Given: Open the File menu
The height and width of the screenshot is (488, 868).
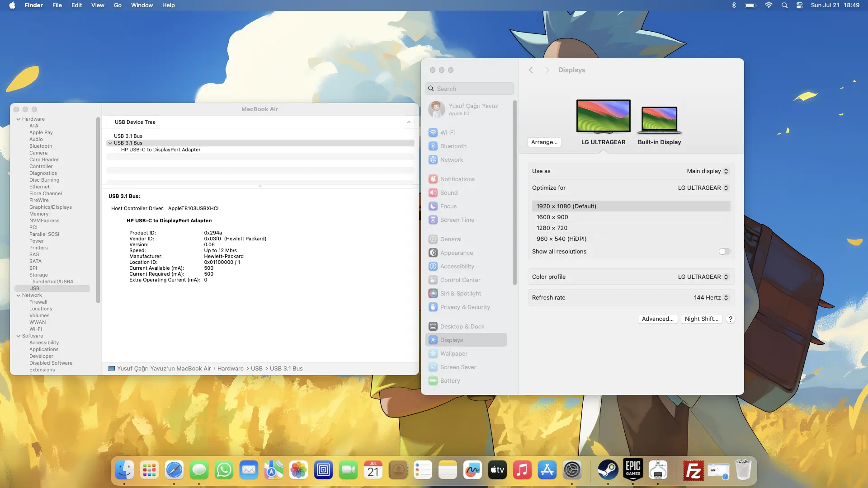Looking at the screenshot, I should pos(57,5).
